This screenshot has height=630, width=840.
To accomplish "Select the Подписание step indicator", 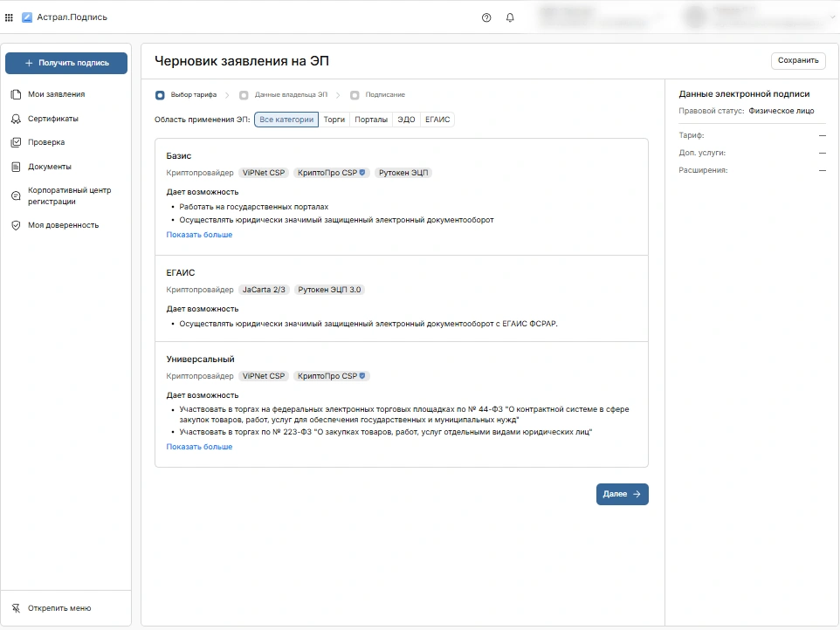I will click(355, 95).
